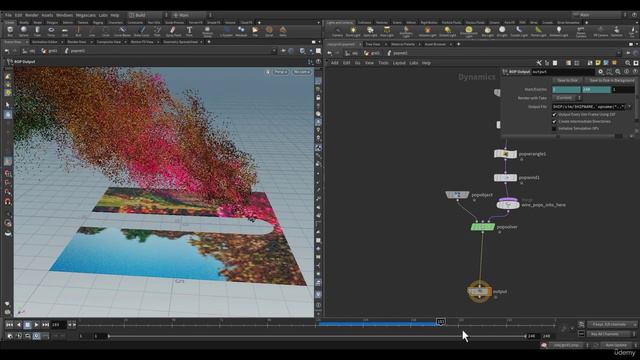Click the Save to Disk button

coord(567,80)
